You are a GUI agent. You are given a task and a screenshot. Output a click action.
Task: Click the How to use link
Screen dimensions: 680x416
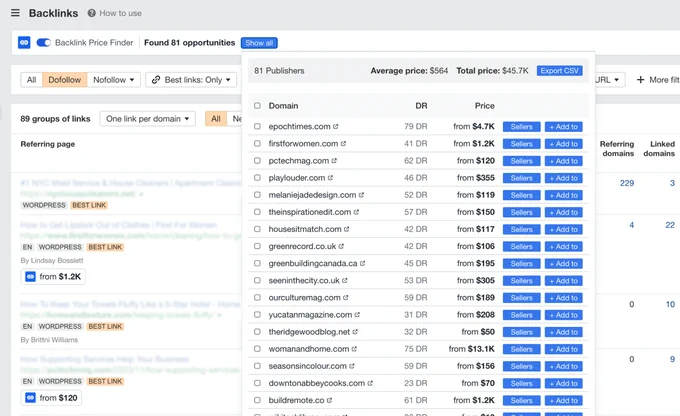(x=121, y=13)
